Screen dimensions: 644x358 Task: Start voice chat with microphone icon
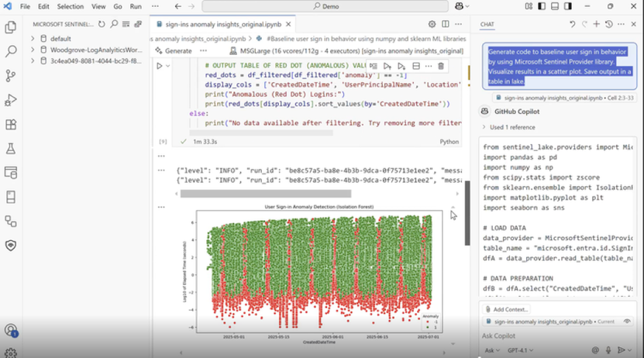coord(608,350)
